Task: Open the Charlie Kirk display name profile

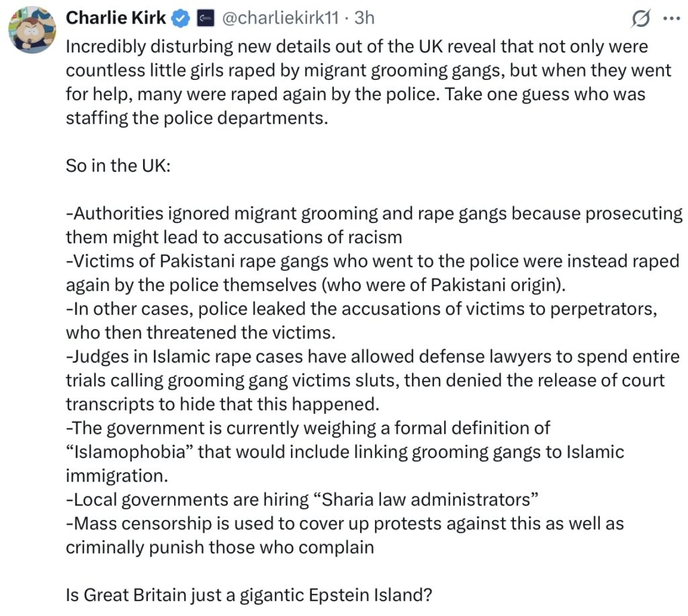Action: click(116, 18)
